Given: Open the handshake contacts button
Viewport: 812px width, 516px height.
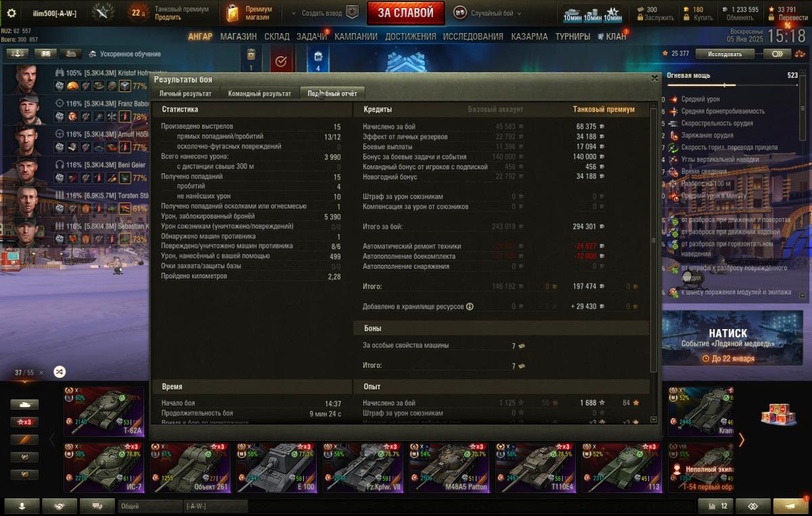Looking at the screenshot, I should 60,506.
